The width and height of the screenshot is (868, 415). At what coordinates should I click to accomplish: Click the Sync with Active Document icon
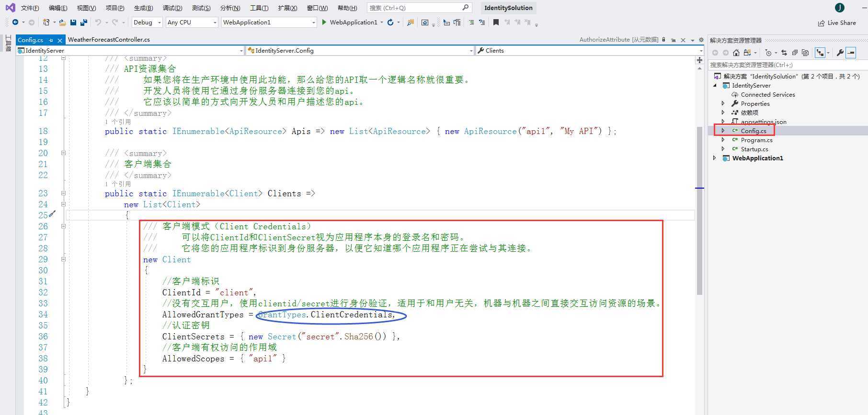click(x=784, y=53)
